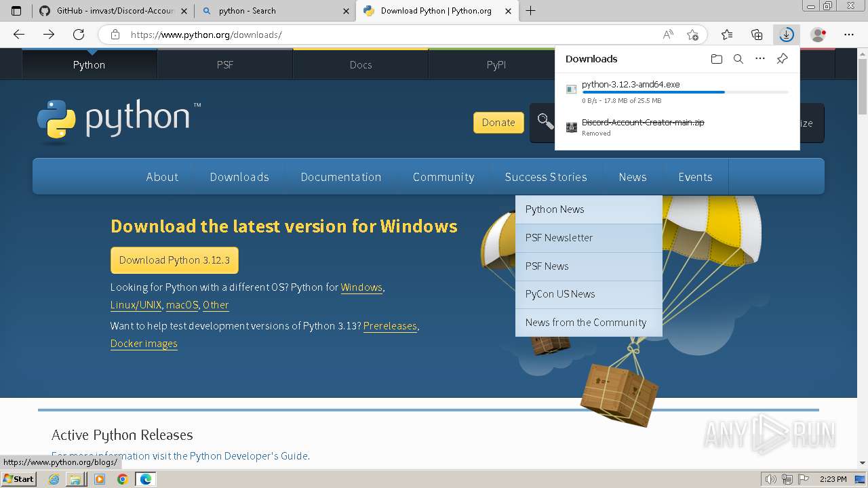
Task: Add this page to favorites
Action: 692,35
